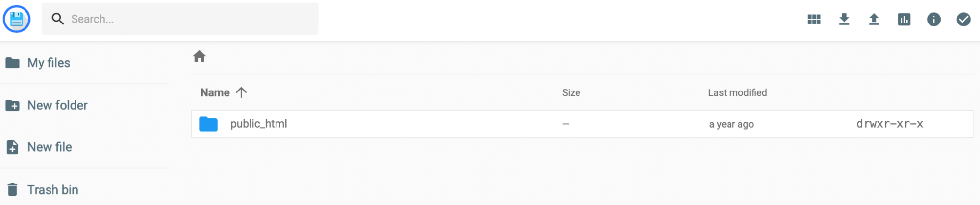The height and width of the screenshot is (205, 980).
Task: Go to the home breadcrumb icon
Action: pos(199,56)
